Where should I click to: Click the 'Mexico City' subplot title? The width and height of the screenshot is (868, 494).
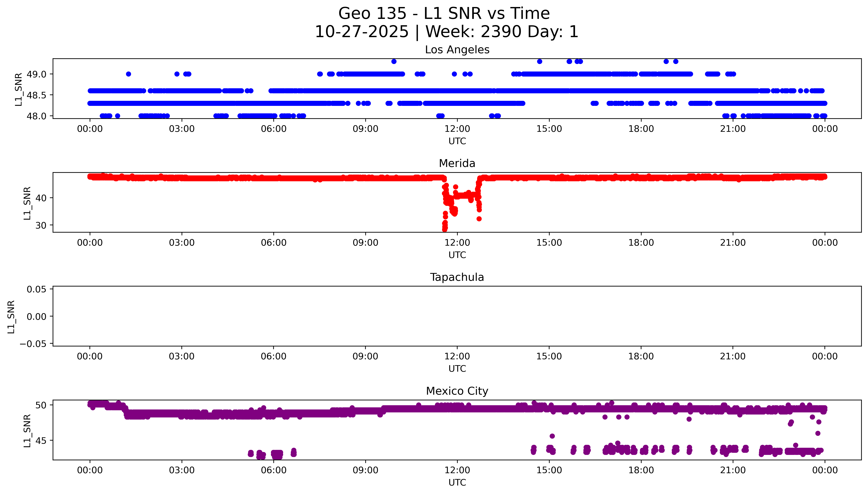point(457,391)
